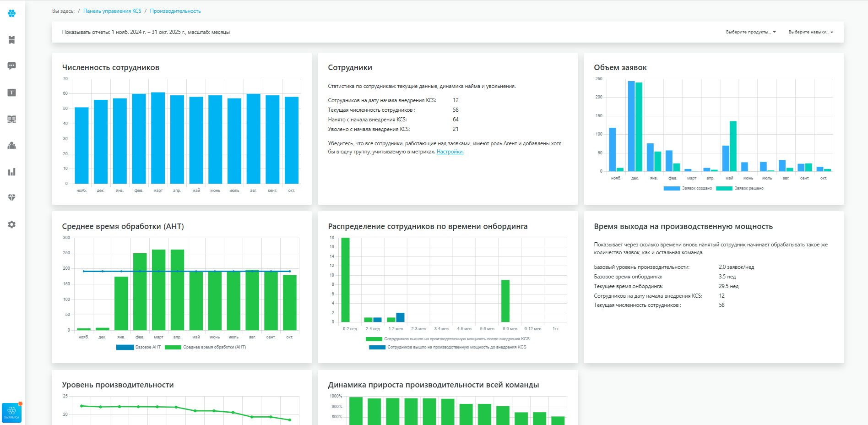
Task: Click the report date range text
Action: pyautogui.click(x=146, y=32)
